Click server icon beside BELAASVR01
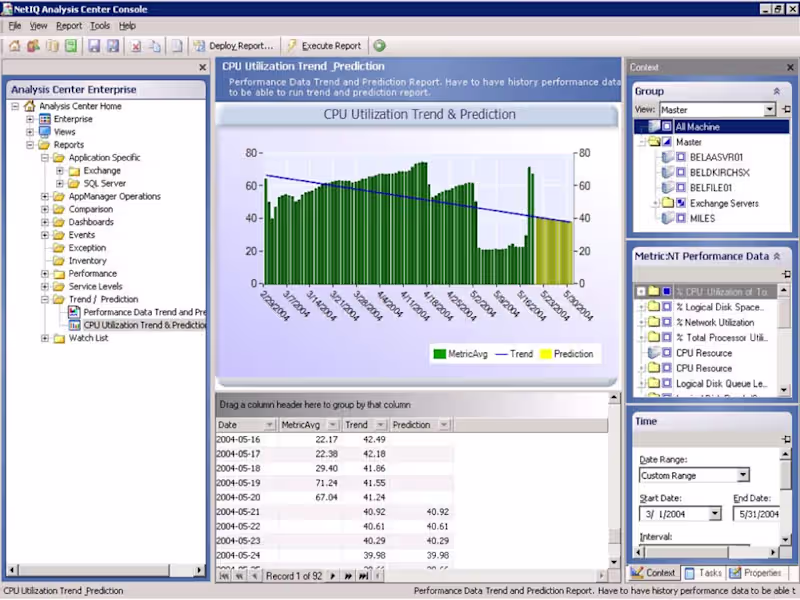This screenshot has height=600, width=800. [x=667, y=157]
